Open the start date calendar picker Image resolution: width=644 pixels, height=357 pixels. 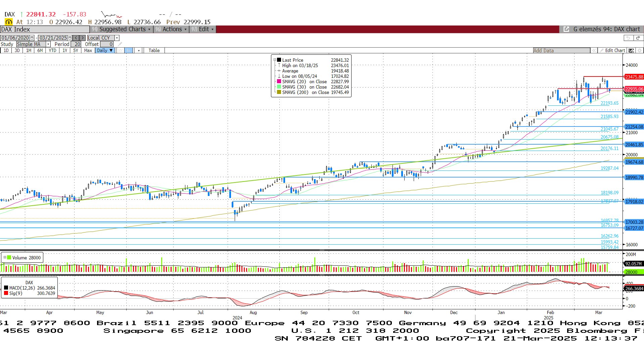pyautogui.click(x=32, y=38)
